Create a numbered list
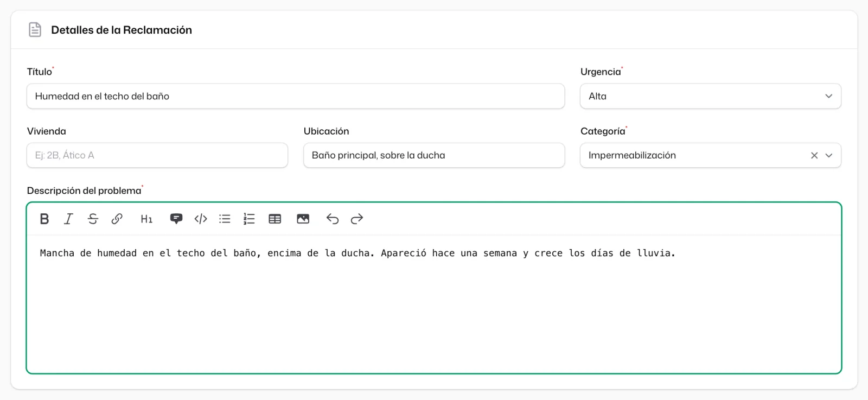The height and width of the screenshot is (400, 868). [x=249, y=219]
